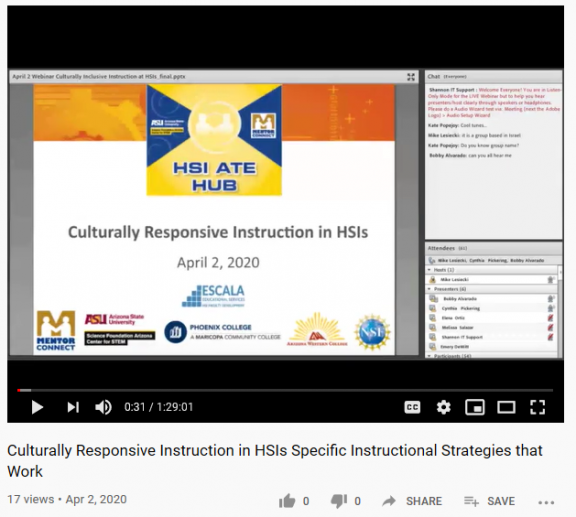Click the 0:31 / 1:29:01 time display
576x517 pixels.
coord(159,407)
